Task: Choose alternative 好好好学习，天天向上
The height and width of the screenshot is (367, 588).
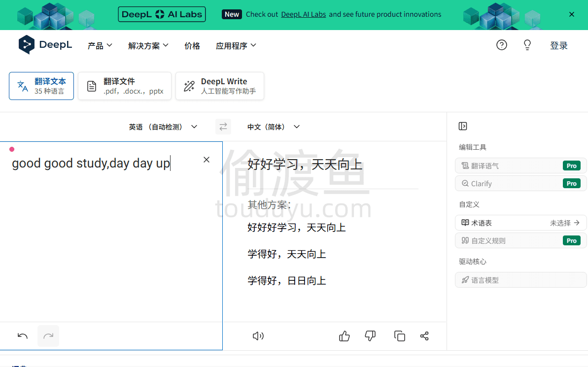Action: [x=297, y=228]
